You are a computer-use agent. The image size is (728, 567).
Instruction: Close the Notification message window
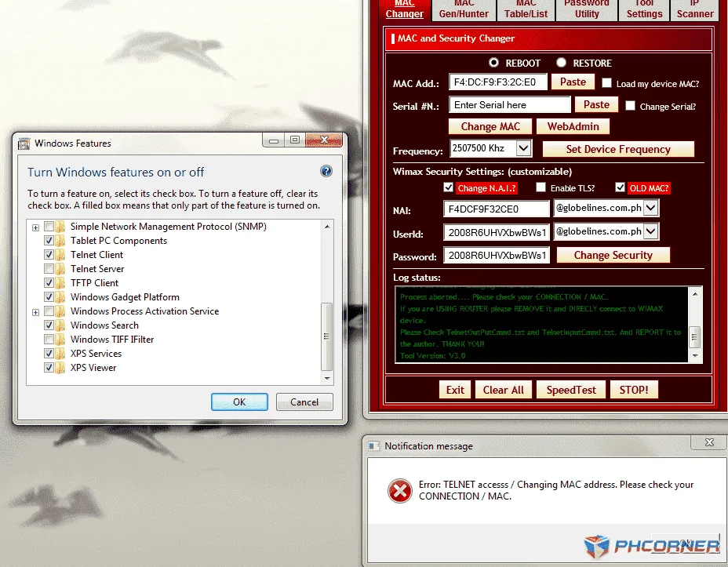[709, 442]
